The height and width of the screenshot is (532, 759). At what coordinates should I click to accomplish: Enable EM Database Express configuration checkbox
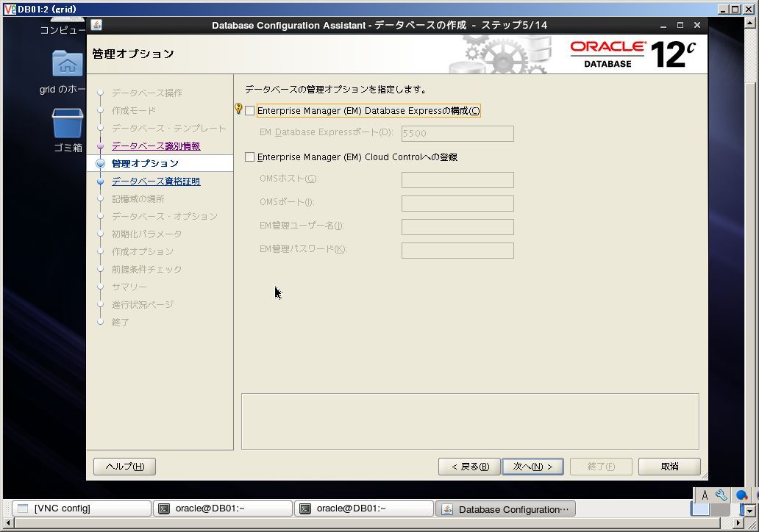[250, 111]
